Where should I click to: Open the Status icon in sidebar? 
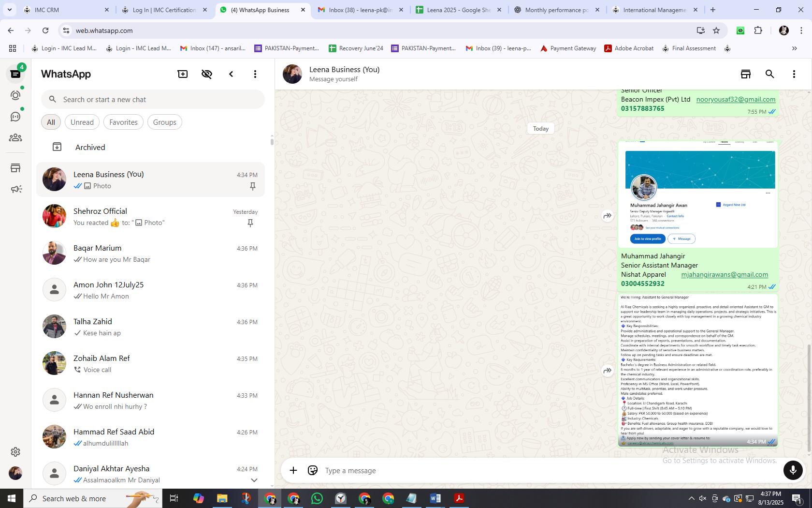point(15,95)
